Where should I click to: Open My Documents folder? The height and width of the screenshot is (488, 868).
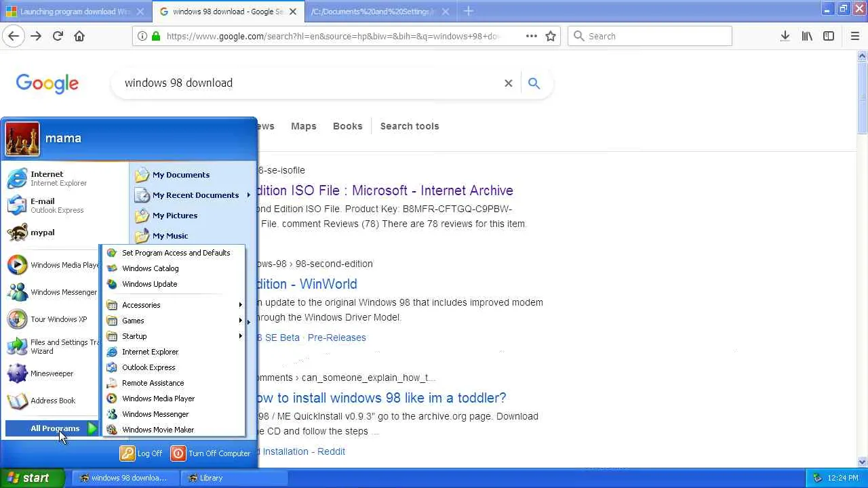(193, 175)
